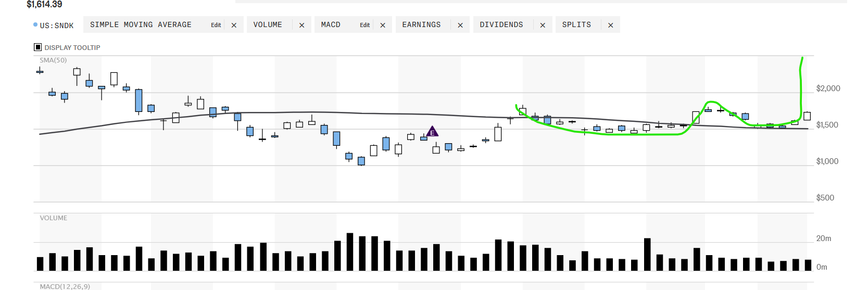Select the US:SNDK ticker label
868x290 pixels.
point(57,26)
